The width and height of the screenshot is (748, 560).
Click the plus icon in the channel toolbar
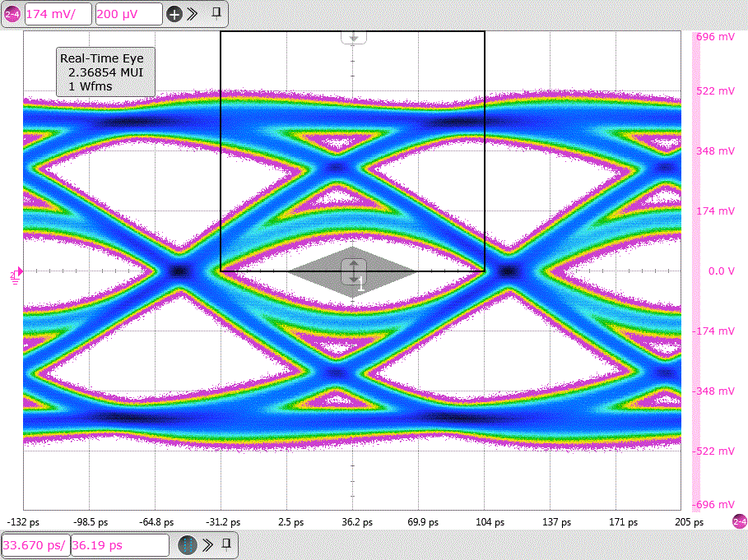coord(174,14)
